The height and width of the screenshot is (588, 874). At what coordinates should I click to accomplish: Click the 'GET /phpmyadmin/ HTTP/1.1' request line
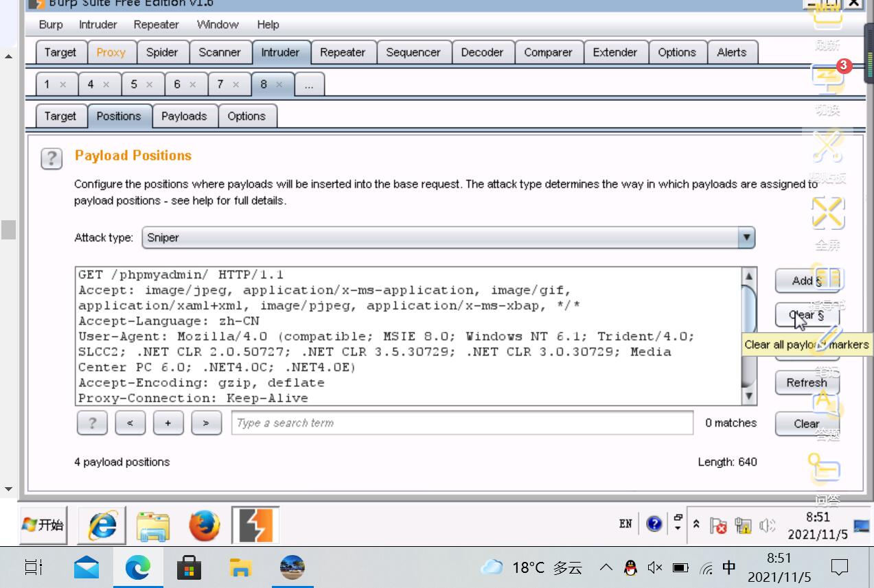(x=181, y=274)
